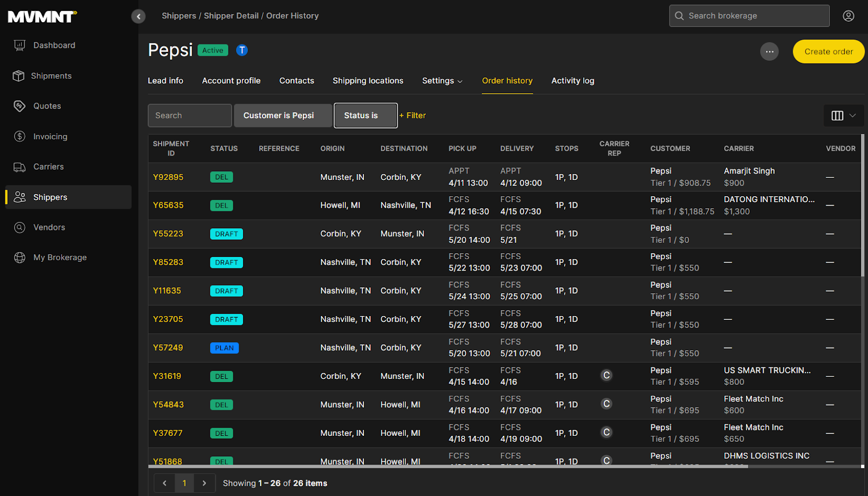Open the user profile icon
Image resolution: width=868 pixels, height=496 pixels.
click(x=848, y=16)
